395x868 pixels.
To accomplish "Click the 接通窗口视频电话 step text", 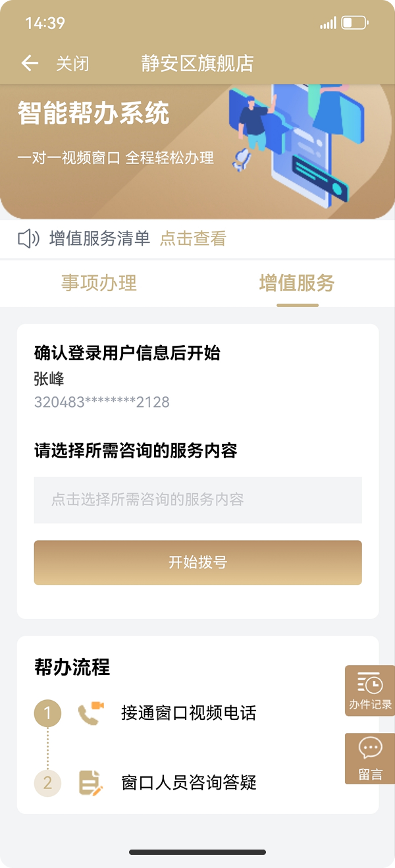I will (x=188, y=713).
